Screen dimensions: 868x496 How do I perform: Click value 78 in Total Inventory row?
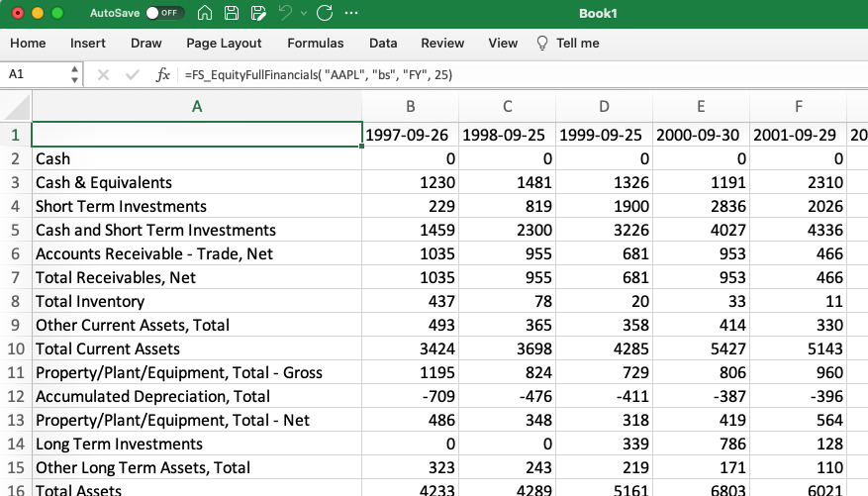pyautogui.click(x=507, y=302)
